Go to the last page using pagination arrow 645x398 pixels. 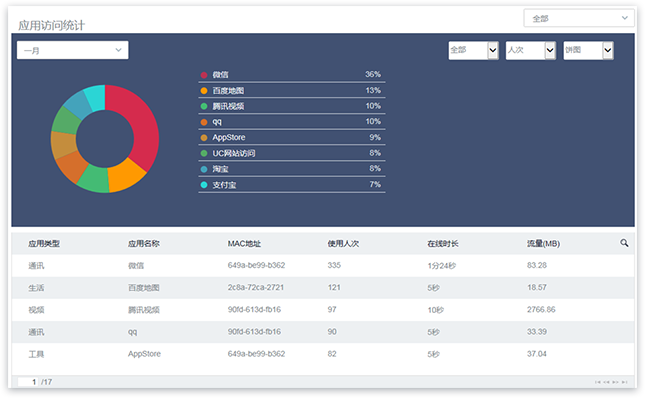click(x=624, y=382)
